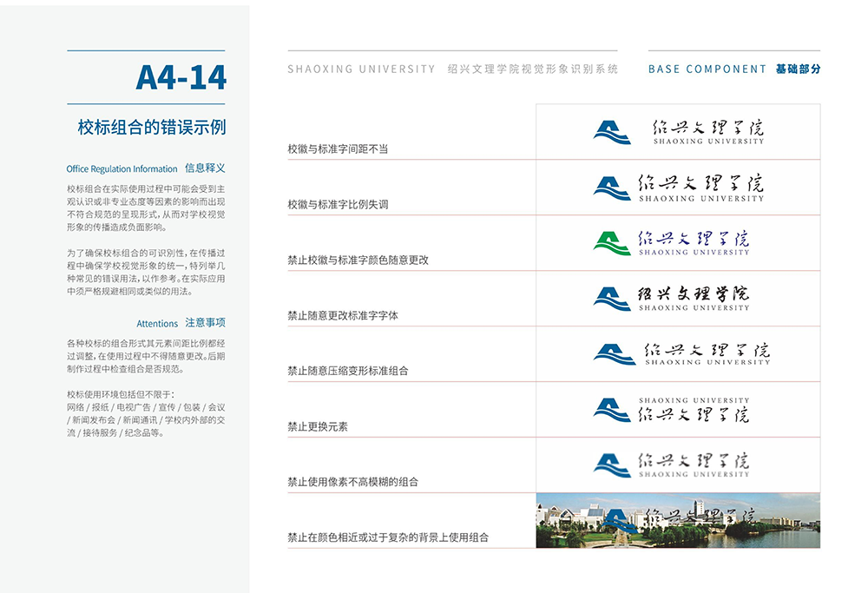Click the Office Regulation Information heading
868x593 pixels.
tap(122, 169)
